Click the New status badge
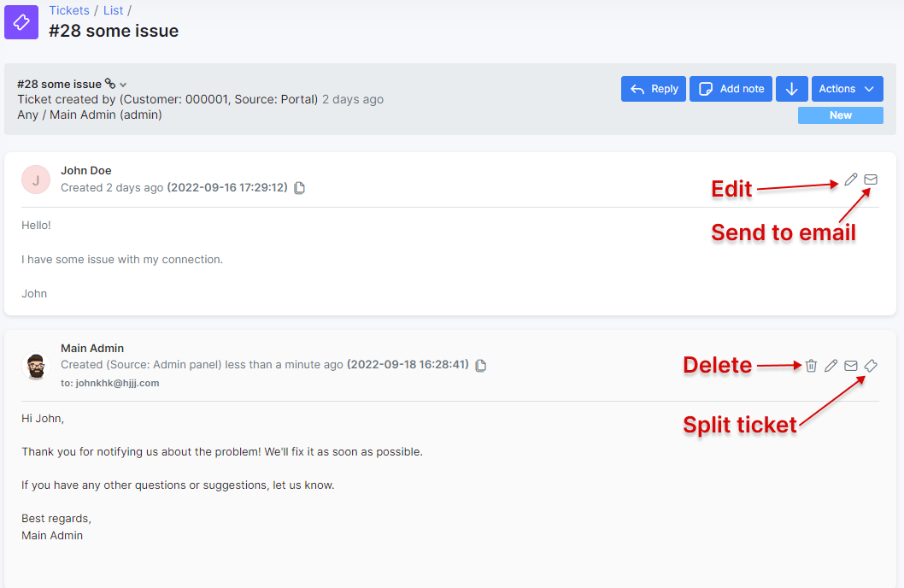Viewport: 904px width, 588px height. 841,115
